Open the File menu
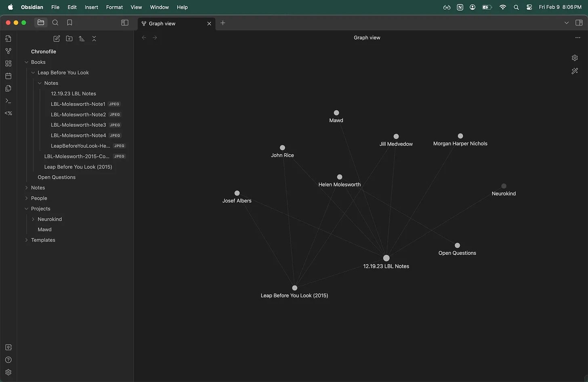 click(55, 7)
